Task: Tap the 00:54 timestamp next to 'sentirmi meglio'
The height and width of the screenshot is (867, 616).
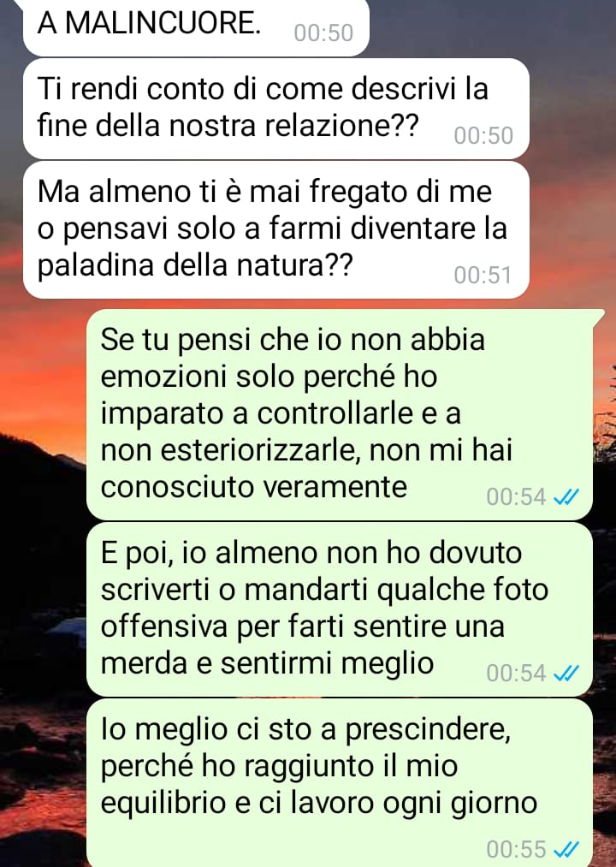Action: click(516, 673)
